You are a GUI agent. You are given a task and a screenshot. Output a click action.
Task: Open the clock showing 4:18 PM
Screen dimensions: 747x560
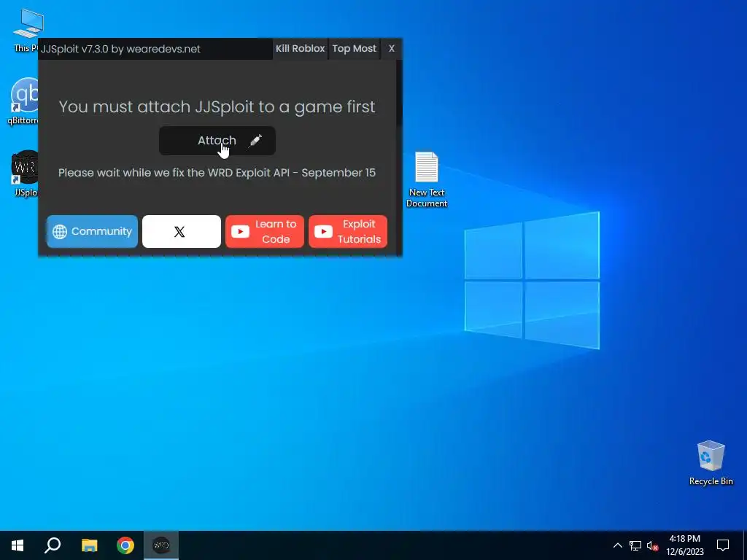(x=684, y=545)
